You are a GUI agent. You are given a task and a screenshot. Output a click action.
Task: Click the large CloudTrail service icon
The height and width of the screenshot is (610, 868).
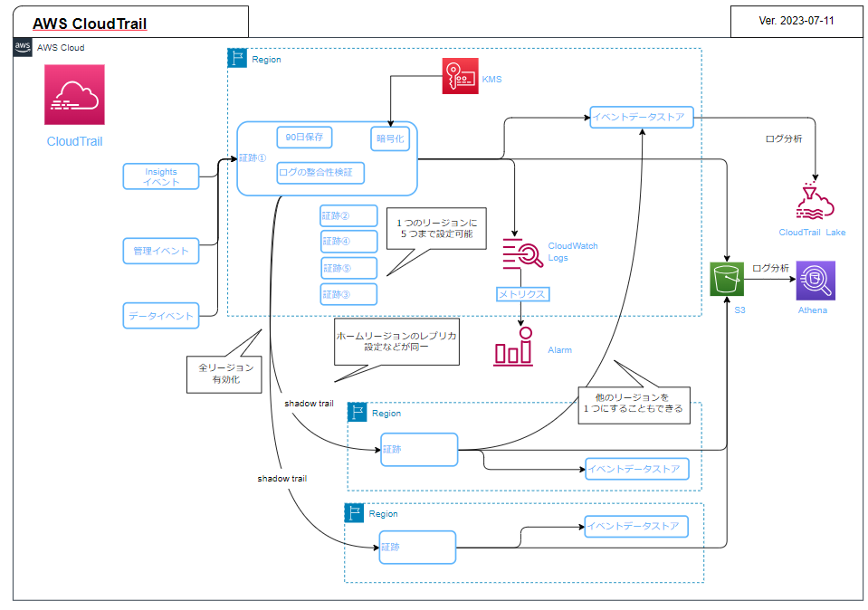tap(75, 95)
